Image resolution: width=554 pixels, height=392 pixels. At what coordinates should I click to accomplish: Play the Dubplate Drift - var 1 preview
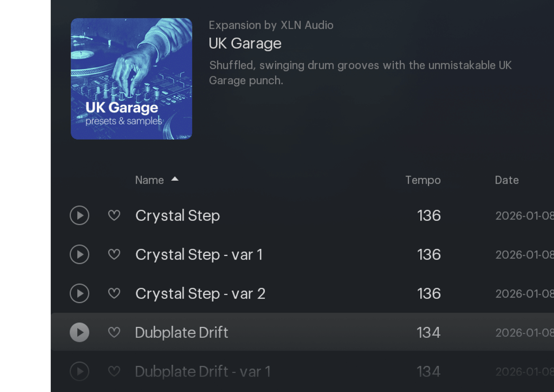click(80, 371)
